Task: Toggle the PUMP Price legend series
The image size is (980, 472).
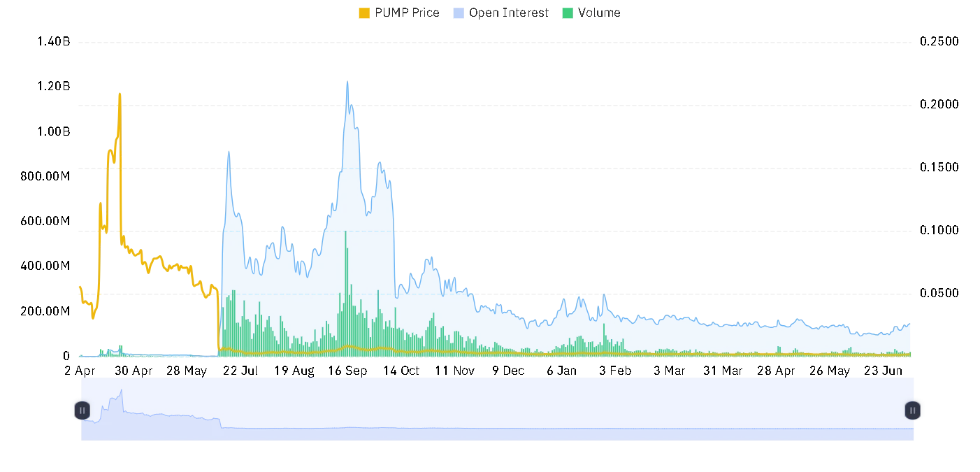Action: pyautogui.click(x=399, y=13)
